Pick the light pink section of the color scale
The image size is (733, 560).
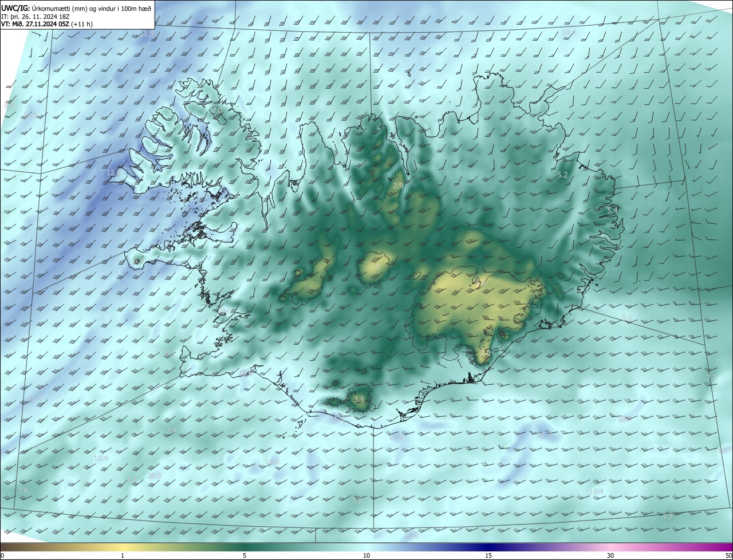tap(610, 547)
